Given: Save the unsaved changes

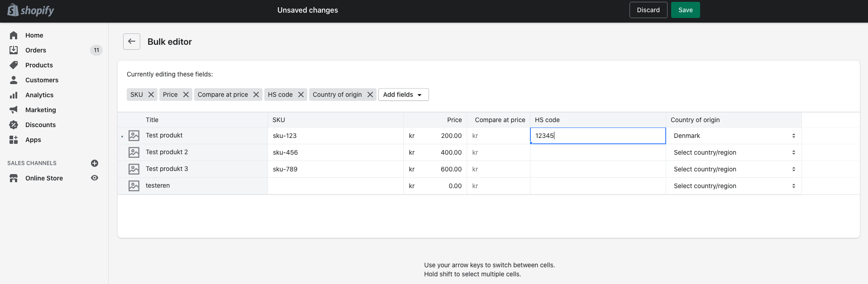Looking at the screenshot, I should click(x=685, y=10).
